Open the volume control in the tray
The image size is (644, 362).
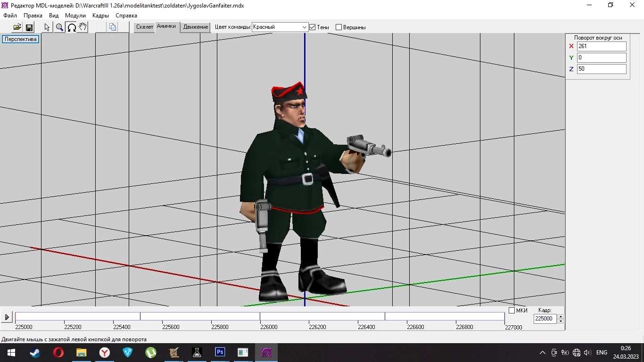pos(587,353)
